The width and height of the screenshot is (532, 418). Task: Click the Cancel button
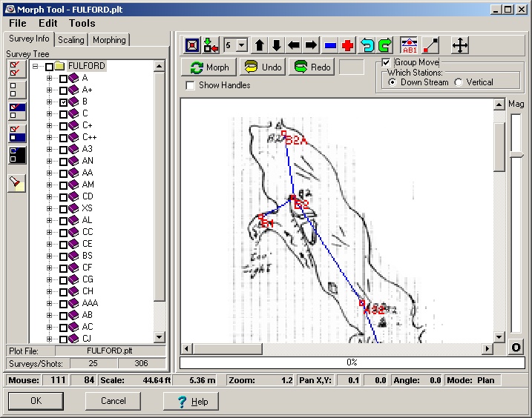pos(113,401)
